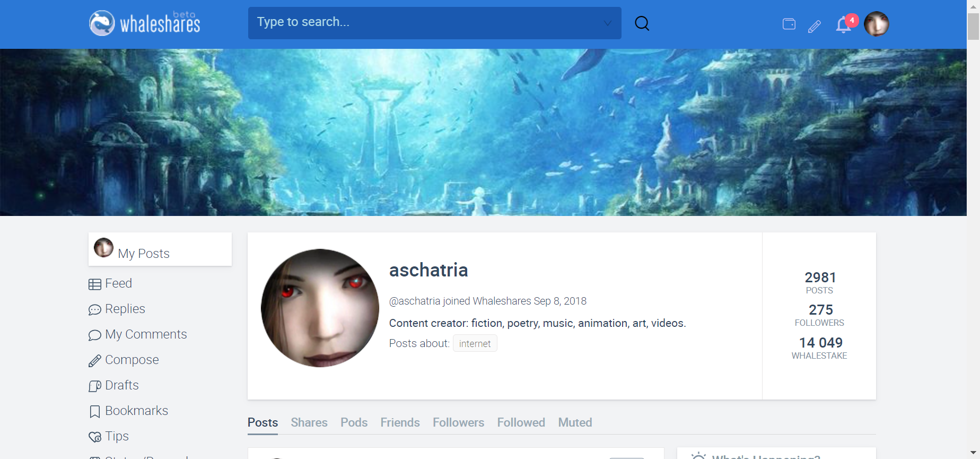
Task: Click small avatar beside My Posts
Action: 103,247
